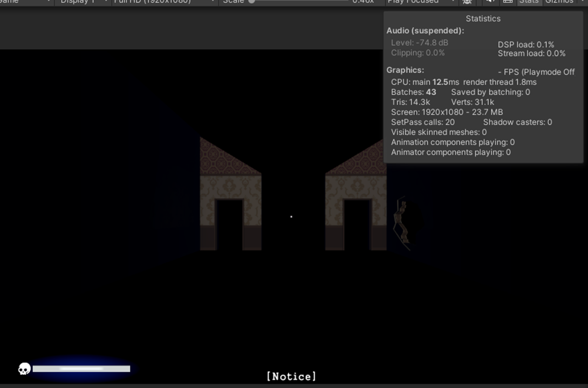This screenshot has width=588, height=388.
Task: Click the 'Clipping: 0.0%' value
Action: point(418,53)
